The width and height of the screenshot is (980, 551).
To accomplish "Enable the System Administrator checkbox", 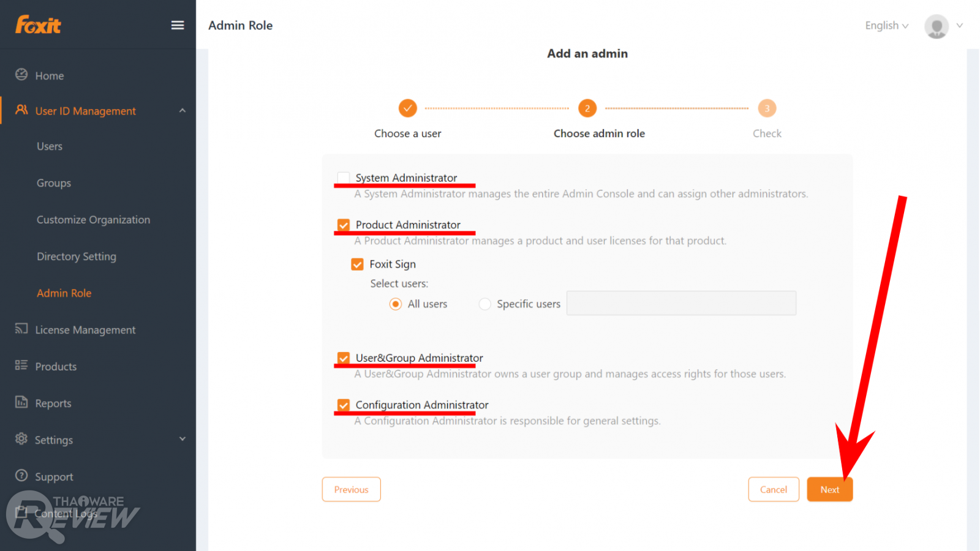I will click(344, 178).
